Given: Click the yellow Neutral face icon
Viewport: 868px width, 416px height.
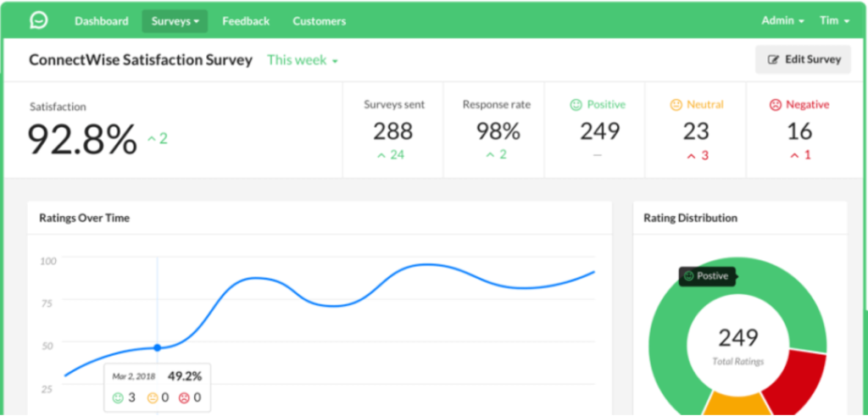Looking at the screenshot, I should 676,104.
